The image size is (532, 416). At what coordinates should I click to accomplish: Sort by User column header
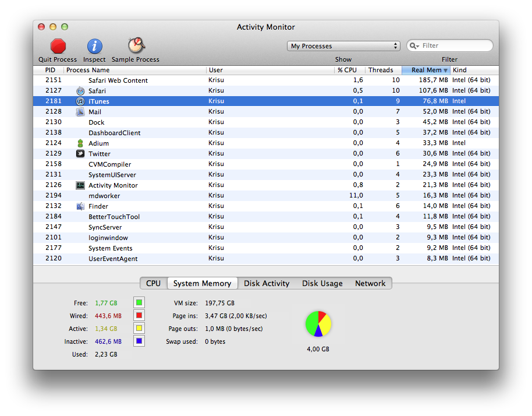click(x=271, y=70)
